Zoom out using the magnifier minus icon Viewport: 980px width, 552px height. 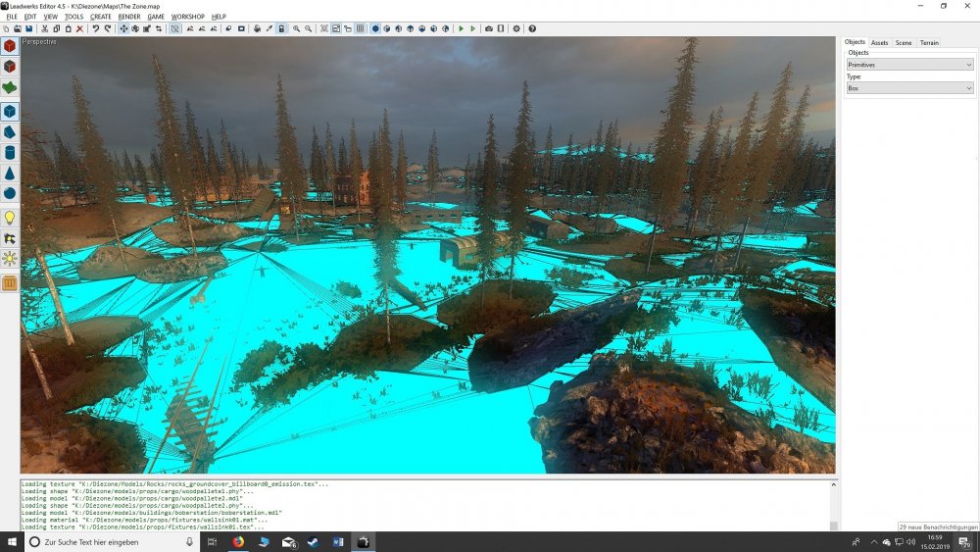308,28
